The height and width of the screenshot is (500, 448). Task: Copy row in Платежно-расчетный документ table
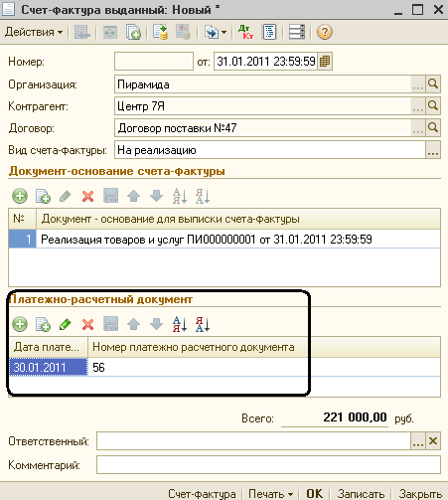[43, 324]
